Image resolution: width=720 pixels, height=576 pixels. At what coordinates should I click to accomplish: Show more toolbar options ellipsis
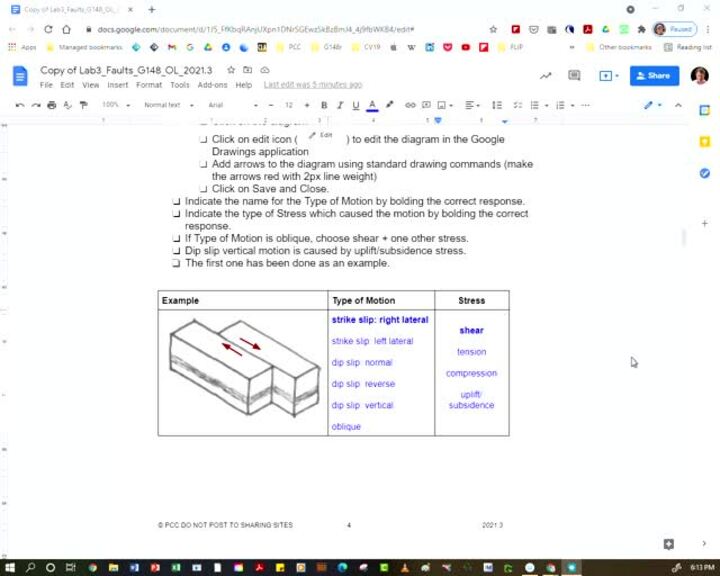[x=585, y=105]
